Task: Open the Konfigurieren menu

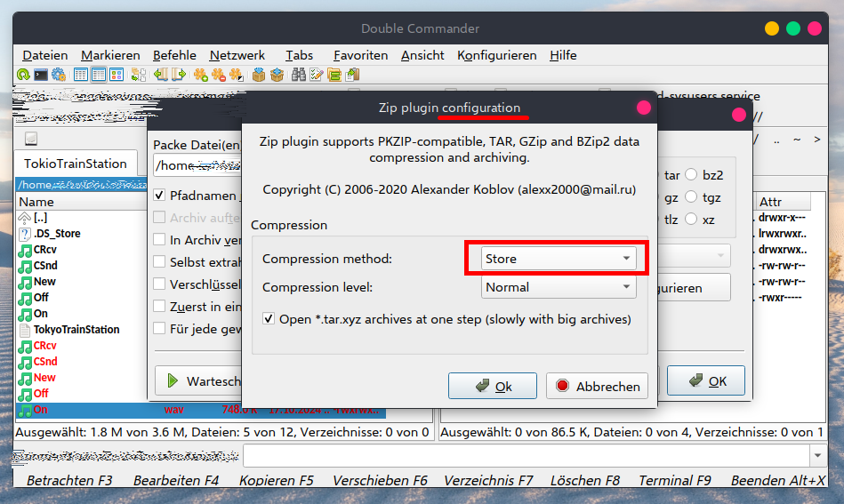Action: (x=496, y=55)
